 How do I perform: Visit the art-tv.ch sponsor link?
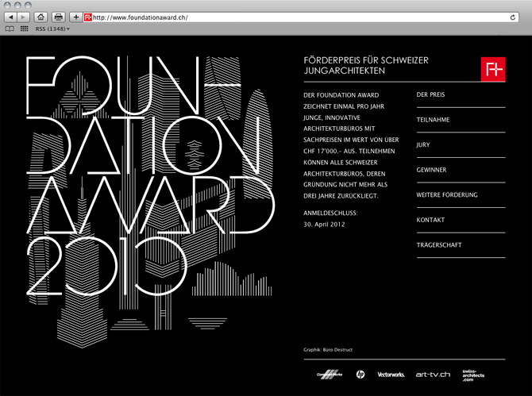coord(433,374)
